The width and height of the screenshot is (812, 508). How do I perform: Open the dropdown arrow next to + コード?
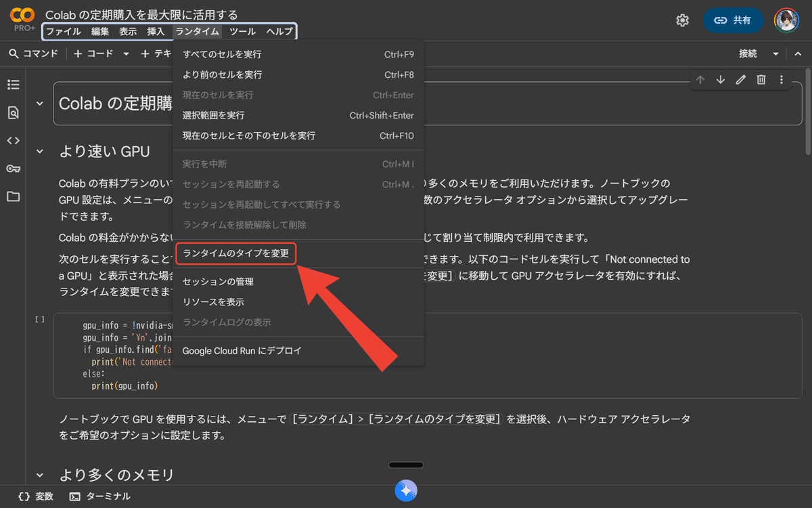(x=126, y=54)
